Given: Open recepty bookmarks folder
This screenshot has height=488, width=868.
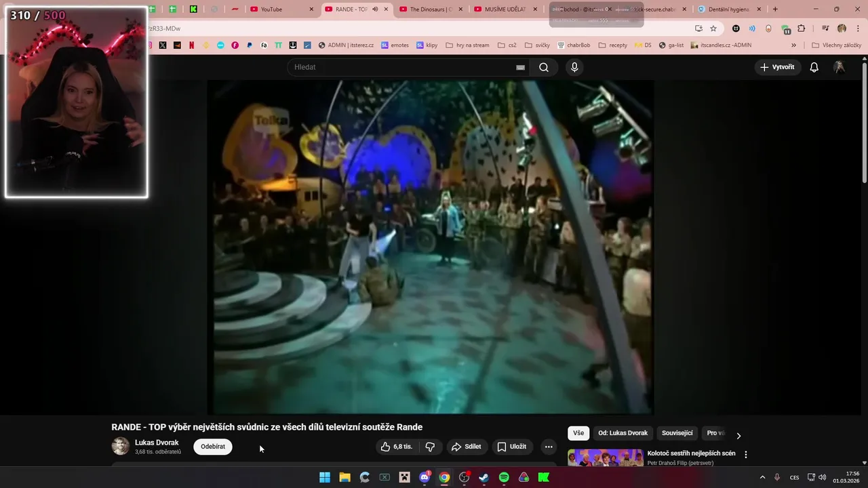Looking at the screenshot, I should point(613,45).
